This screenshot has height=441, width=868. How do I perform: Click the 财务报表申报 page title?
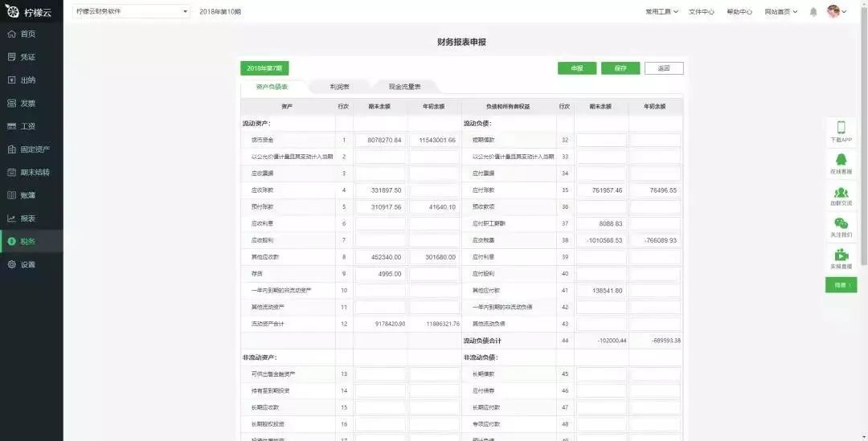pyautogui.click(x=461, y=42)
